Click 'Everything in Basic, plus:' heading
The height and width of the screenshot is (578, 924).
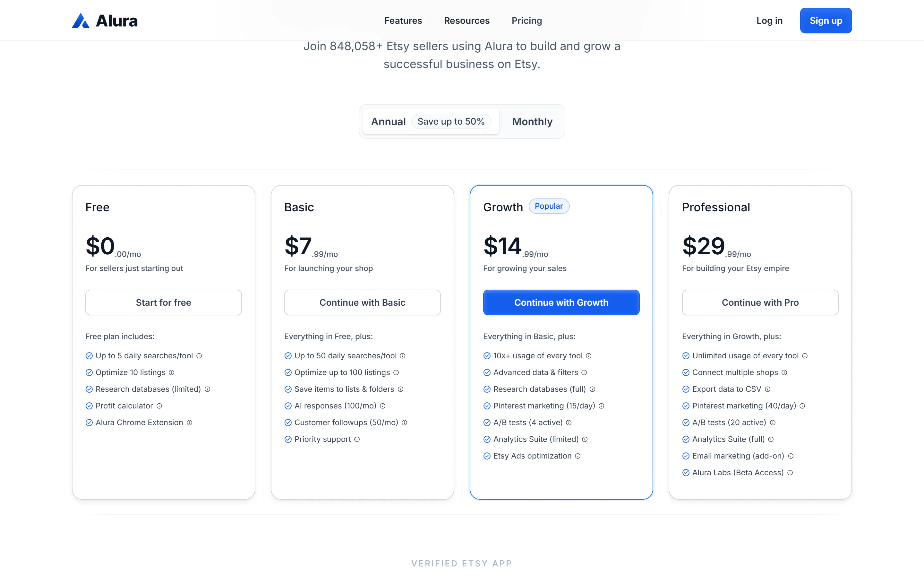(529, 337)
